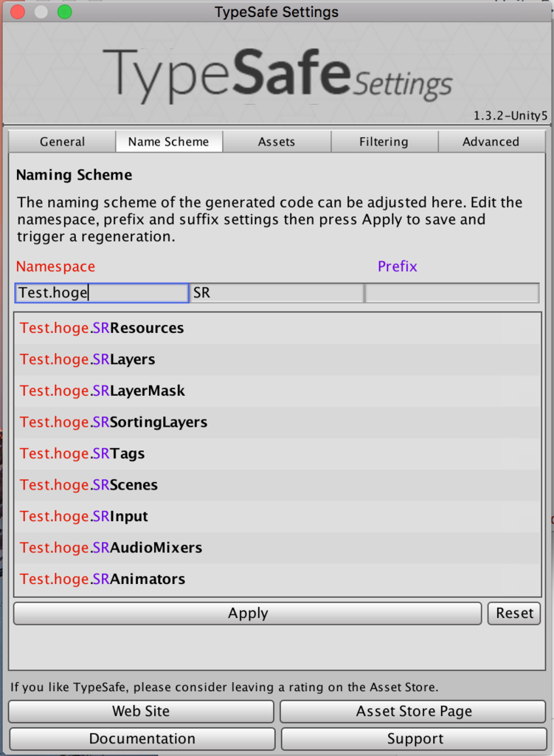Viewport: 554px width, 756px height.
Task: Select the Test.hoge.SRTags preview row
Action: pos(277,453)
